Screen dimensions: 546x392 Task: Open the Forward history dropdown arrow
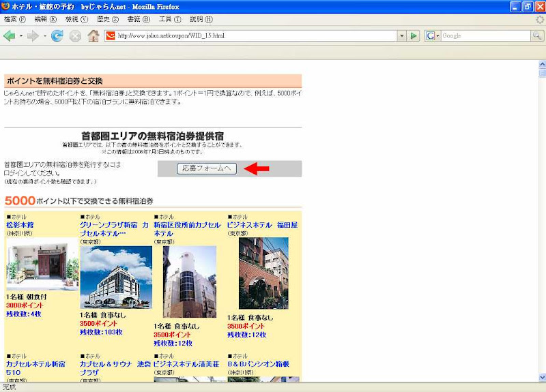pos(44,36)
